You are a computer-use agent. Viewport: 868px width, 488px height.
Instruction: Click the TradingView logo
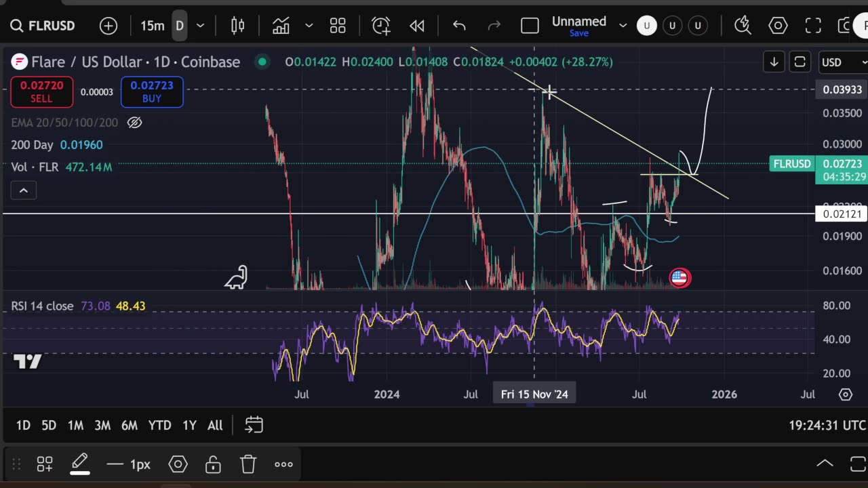[x=28, y=362]
